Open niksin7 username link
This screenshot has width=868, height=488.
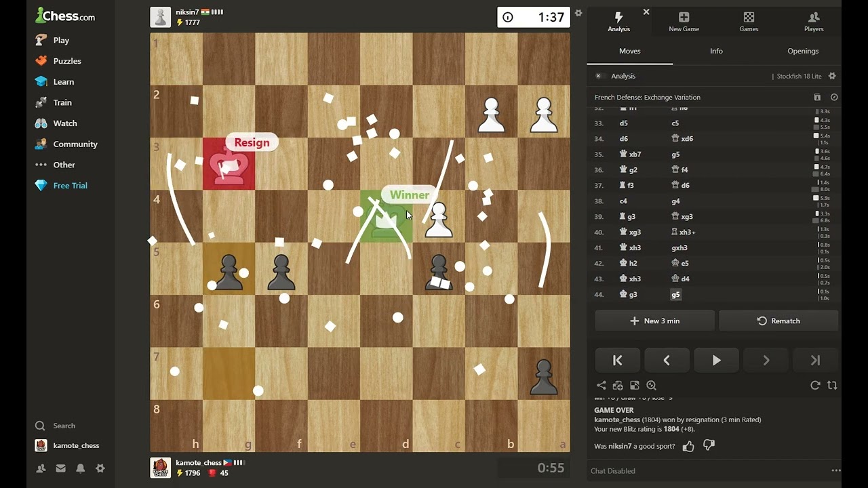[187, 12]
